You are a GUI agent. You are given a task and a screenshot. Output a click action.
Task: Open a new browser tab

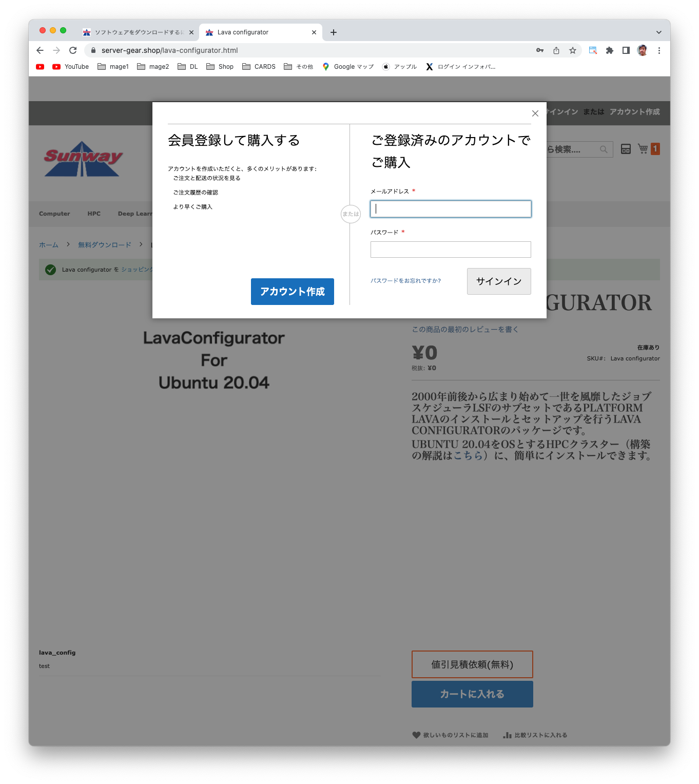(x=334, y=32)
